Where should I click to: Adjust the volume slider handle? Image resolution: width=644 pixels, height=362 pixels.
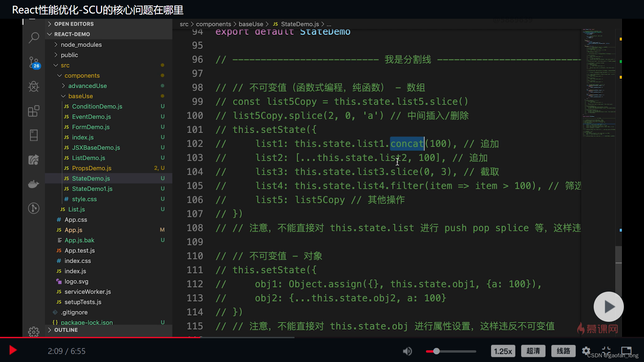[436, 351]
